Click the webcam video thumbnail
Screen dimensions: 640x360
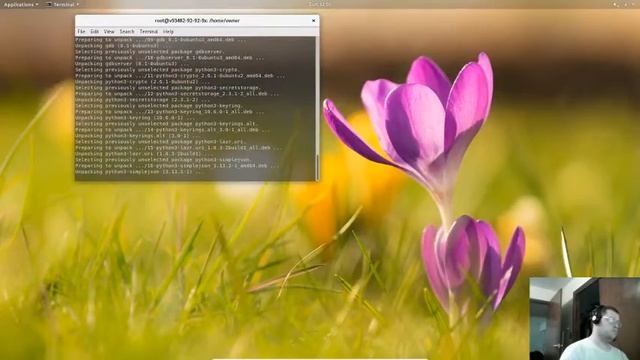(x=584, y=318)
